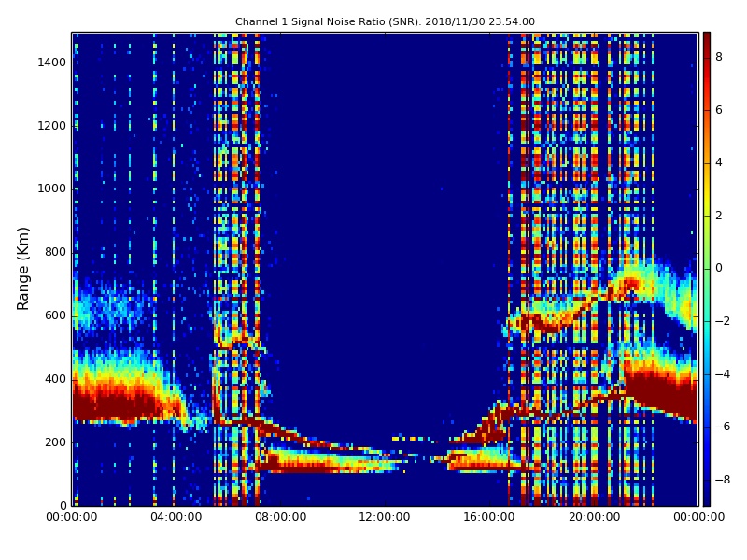Click the SNR colorbar strip
Image resolution: width=747 pixels, height=560 pixels.
pyautogui.click(x=707, y=269)
